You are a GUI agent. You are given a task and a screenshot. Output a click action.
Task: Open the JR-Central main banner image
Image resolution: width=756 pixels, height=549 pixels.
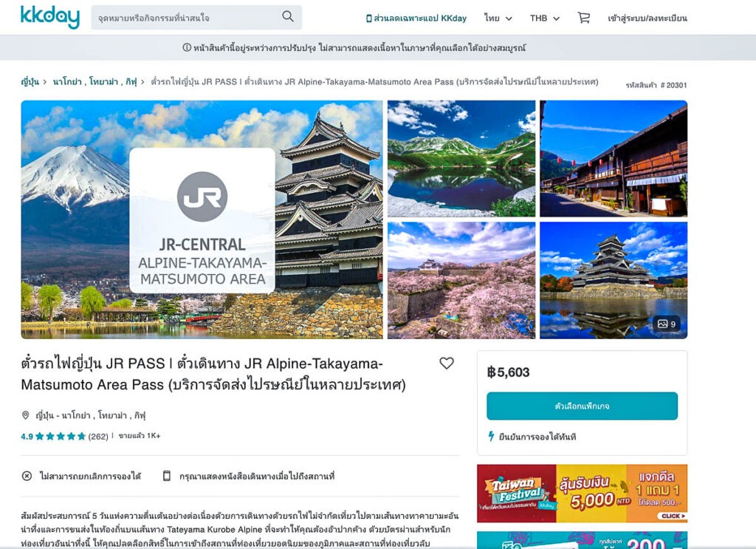pyautogui.click(x=202, y=219)
